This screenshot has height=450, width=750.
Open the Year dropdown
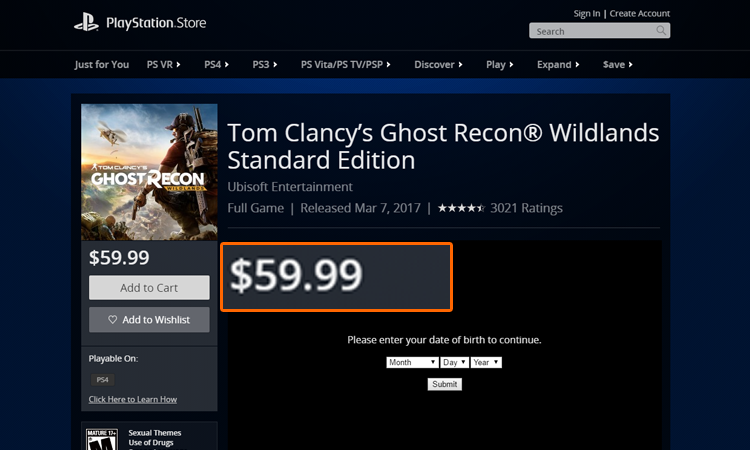[486, 362]
